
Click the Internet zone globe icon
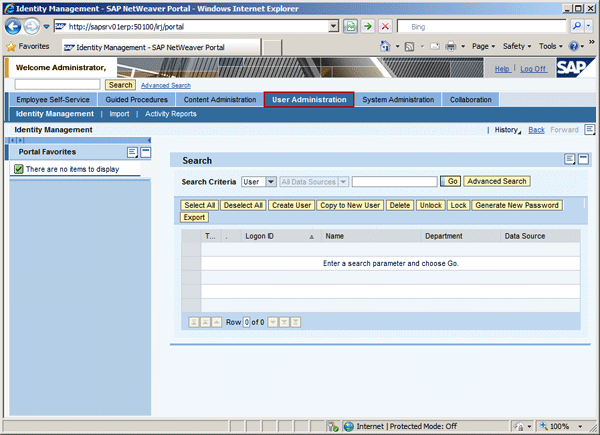pyautogui.click(x=349, y=426)
